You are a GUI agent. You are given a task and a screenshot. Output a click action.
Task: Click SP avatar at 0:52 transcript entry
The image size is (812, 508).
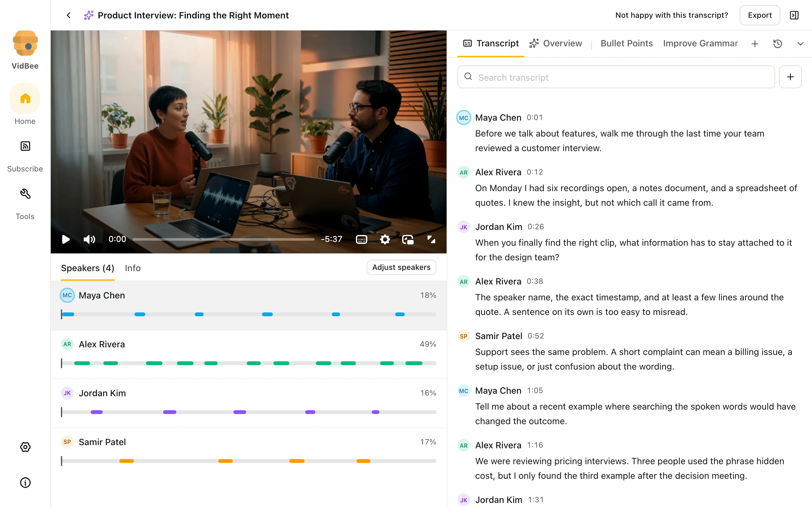point(464,336)
